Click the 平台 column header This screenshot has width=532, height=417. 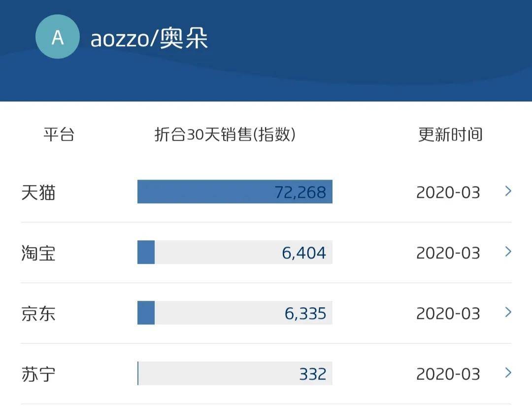(x=59, y=134)
